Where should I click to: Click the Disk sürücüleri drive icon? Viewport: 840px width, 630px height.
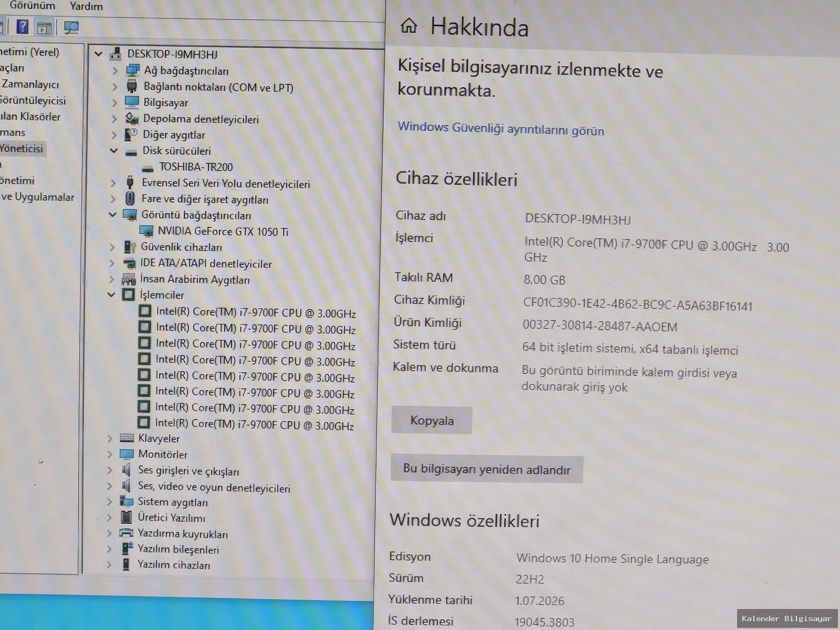[x=131, y=152]
